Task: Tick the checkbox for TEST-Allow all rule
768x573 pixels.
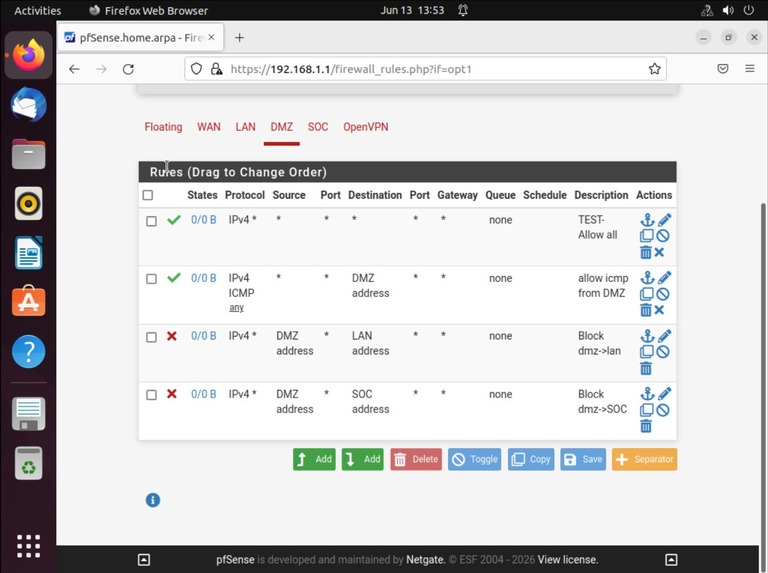Action: click(151, 221)
